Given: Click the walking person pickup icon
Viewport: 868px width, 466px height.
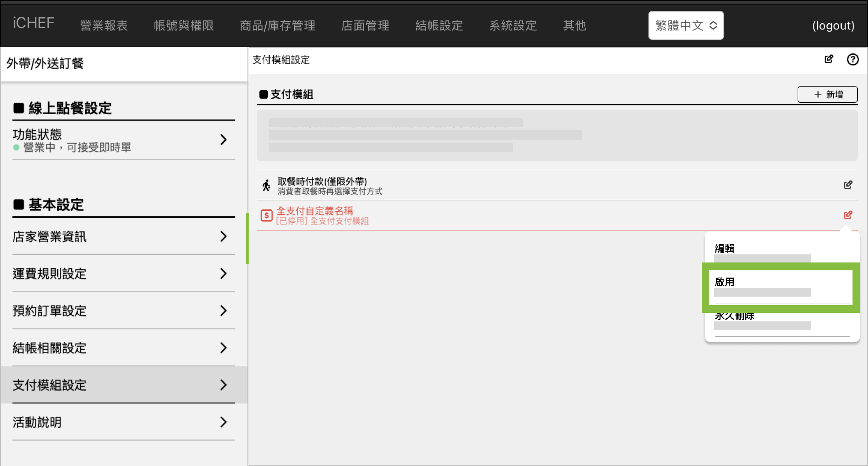Looking at the screenshot, I should point(266,186).
